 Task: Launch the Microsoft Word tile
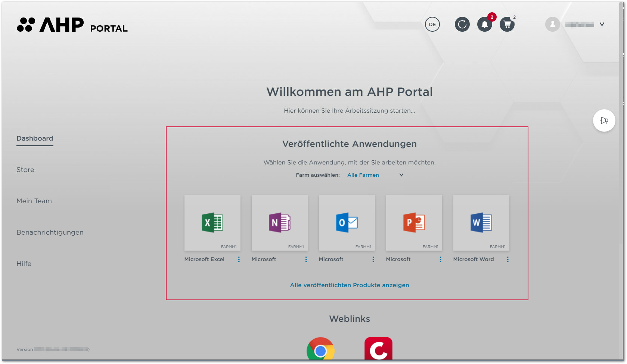pos(481,223)
